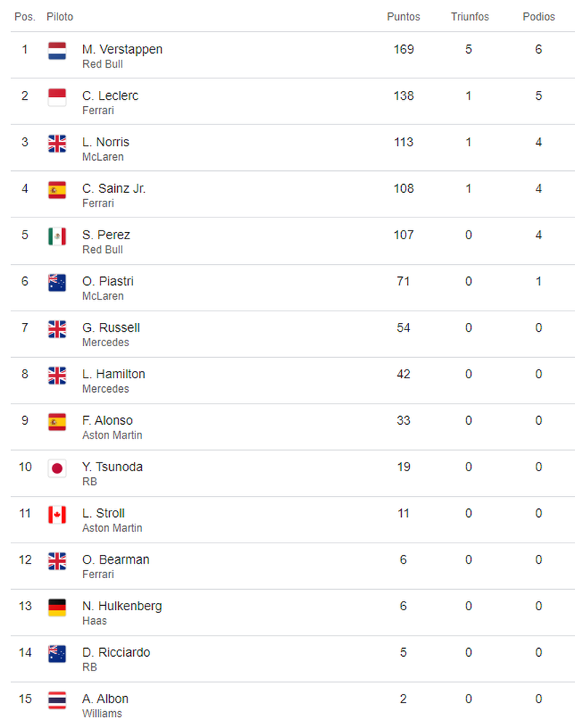Click the Canadian flag beside L. Stroll
This screenshot has height=728, width=575.
point(57,515)
